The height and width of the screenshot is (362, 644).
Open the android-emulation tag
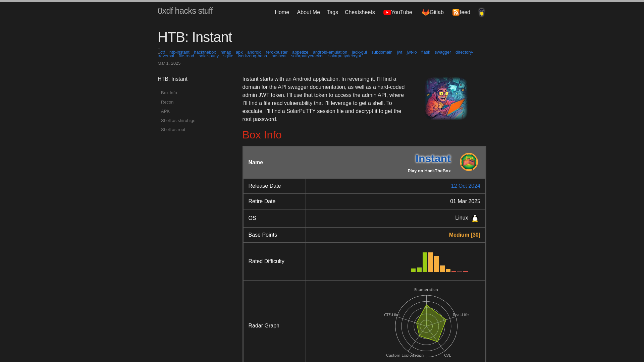click(x=330, y=52)
